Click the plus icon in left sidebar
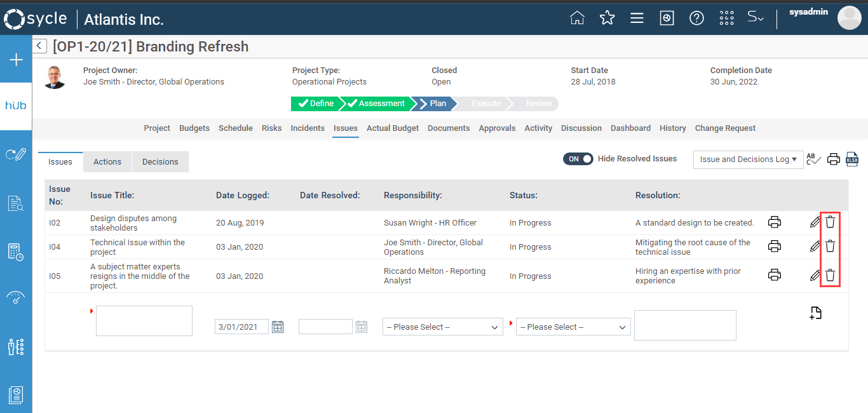Screen dimensions: 868x413 tap(16, 60)
